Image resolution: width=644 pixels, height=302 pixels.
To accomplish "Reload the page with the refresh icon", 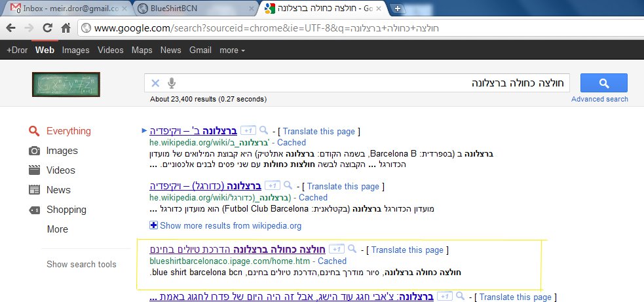I will [48, 28].
